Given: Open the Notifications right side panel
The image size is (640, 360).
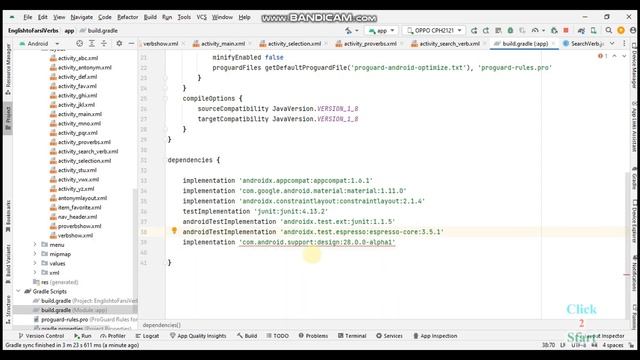Looking at the screenshot, I should click(x=634, y=273).
